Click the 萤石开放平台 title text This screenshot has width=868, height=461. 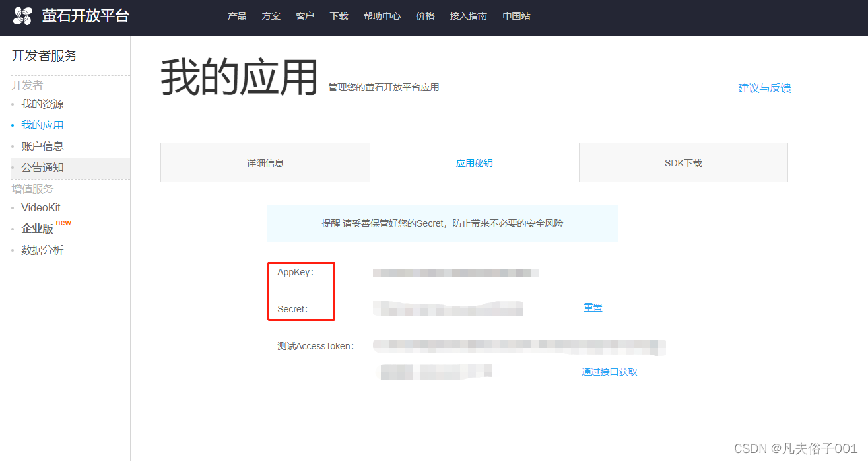coord(86,16)
